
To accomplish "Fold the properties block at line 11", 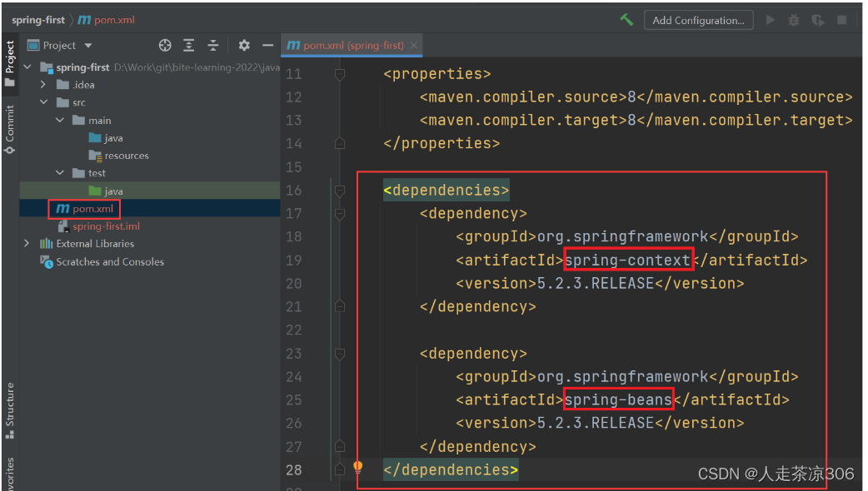I will point(340,74).
